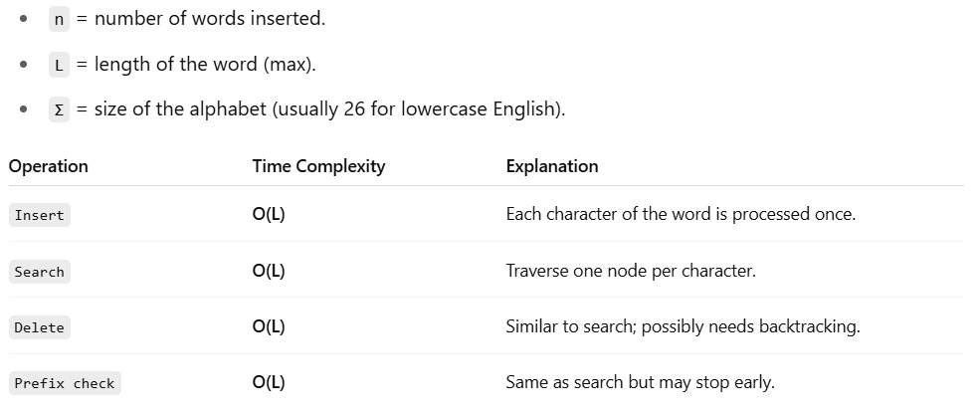
Task: Click the text "length of the word (max)"
Action: click(x=205, y=65)
